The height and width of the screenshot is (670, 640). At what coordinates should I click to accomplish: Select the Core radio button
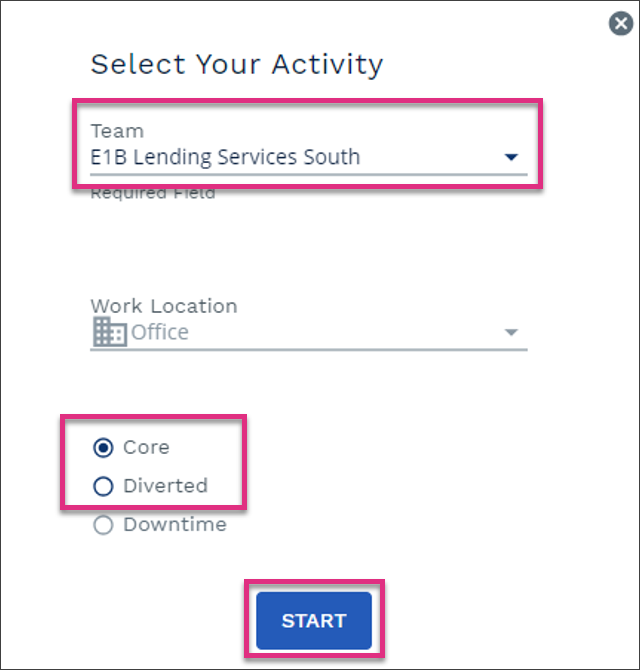[103, 447]
